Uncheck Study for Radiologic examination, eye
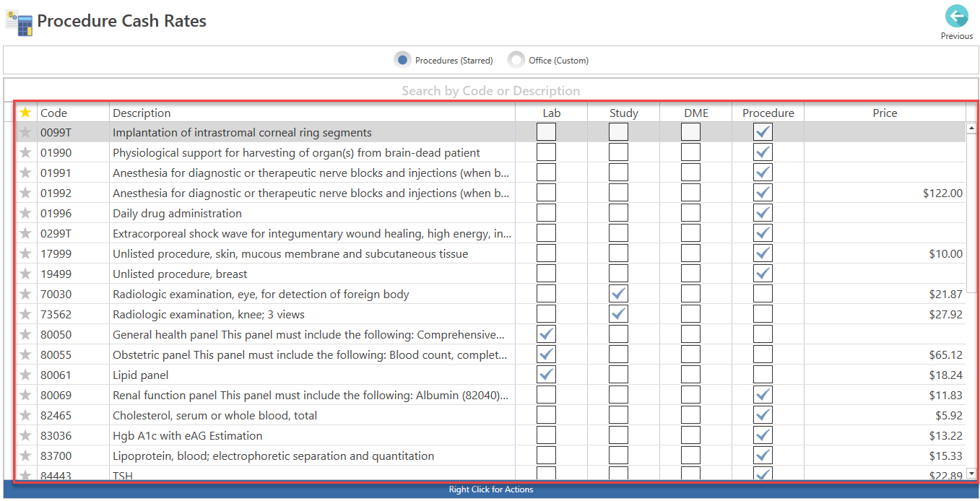The width and height of the screenshot is (980, 501). [x=619, y=294]
